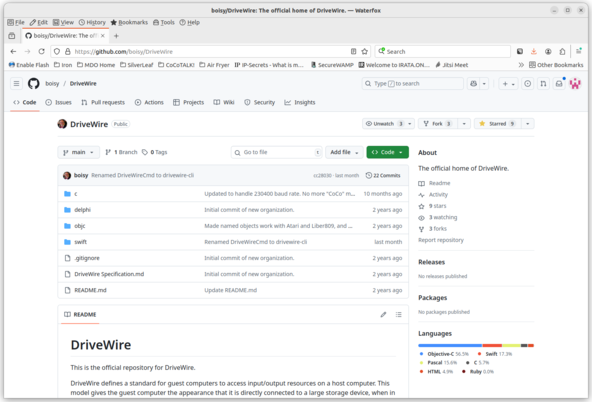
Task: Toggle the Starred button for the repository
Action: [x=497, y=123]
